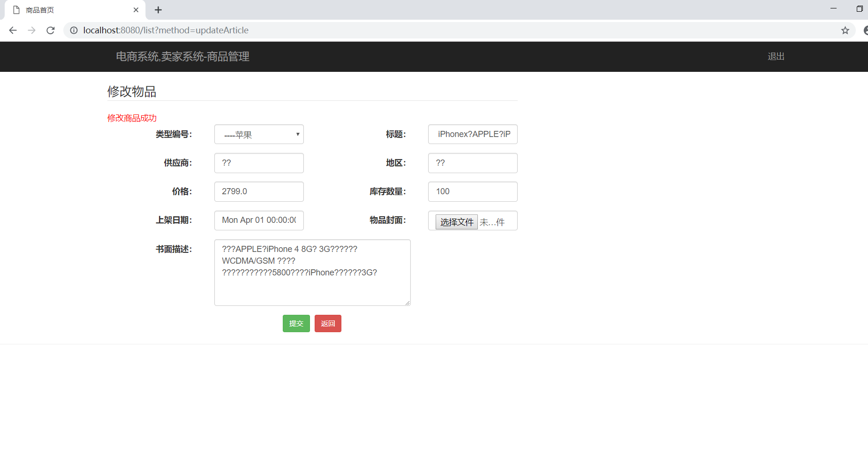Focus the 供应商 input field
The width and height of the screenshot is (868, 464).
(x=259, y=163)
